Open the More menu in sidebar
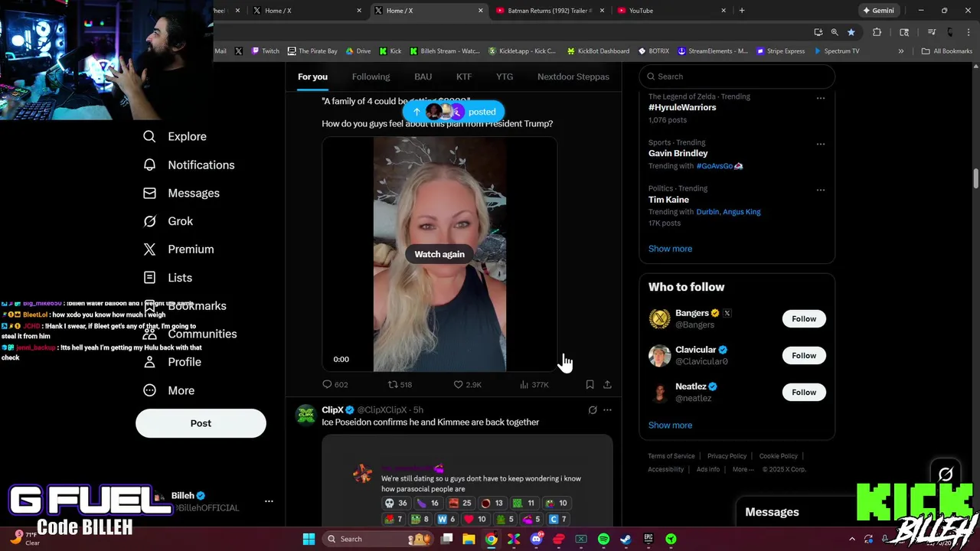This screenshot has height=551, width=980. click(x=168, y=390)
